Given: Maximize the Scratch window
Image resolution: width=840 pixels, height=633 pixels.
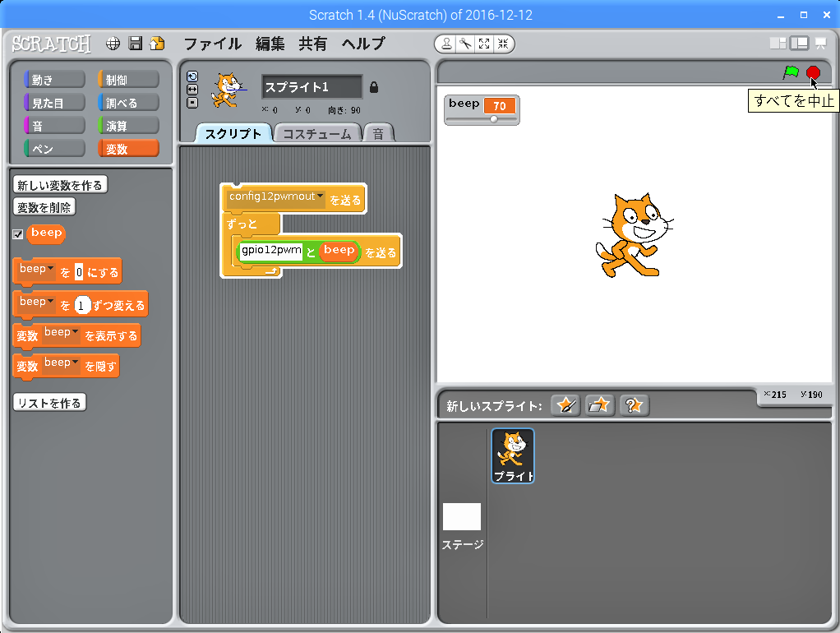Looking at the screenshot, I should [804, 15].
